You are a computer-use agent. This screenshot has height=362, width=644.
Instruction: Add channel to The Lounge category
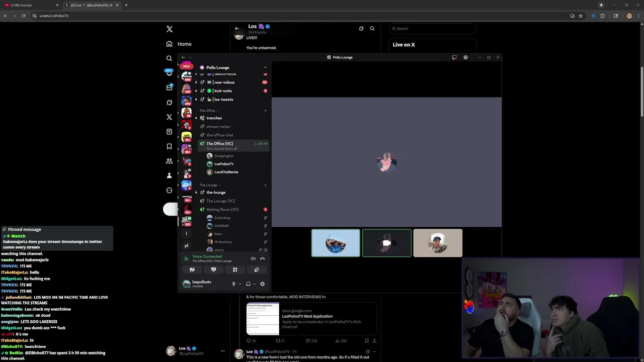click(266, 185)
